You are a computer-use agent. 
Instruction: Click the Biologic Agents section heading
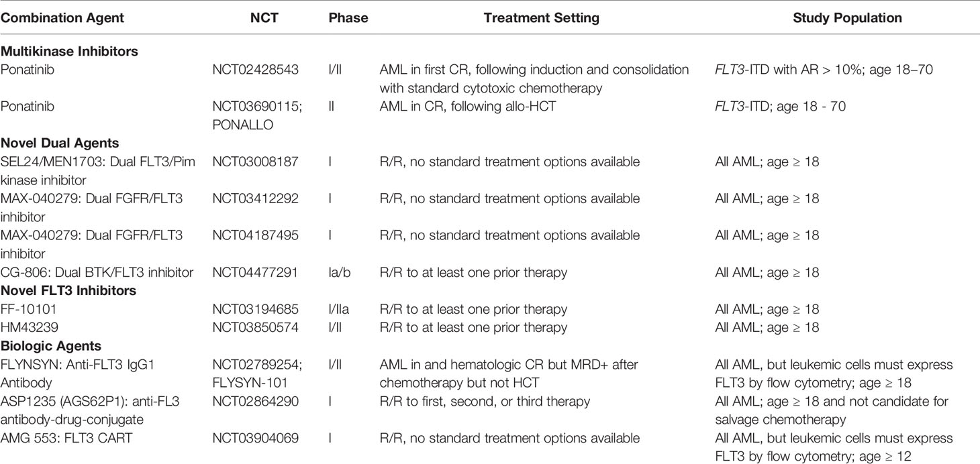tap(51, 346)
